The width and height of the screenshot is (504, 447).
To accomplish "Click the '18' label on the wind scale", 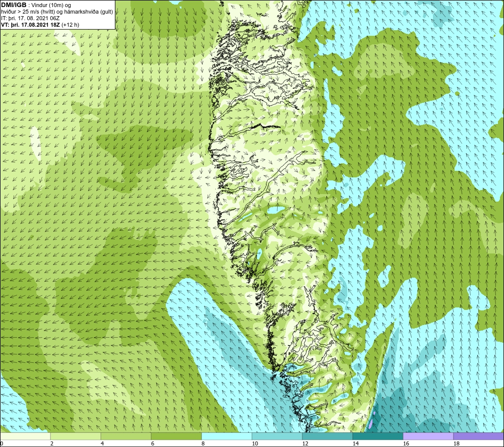I will [456, 443].
